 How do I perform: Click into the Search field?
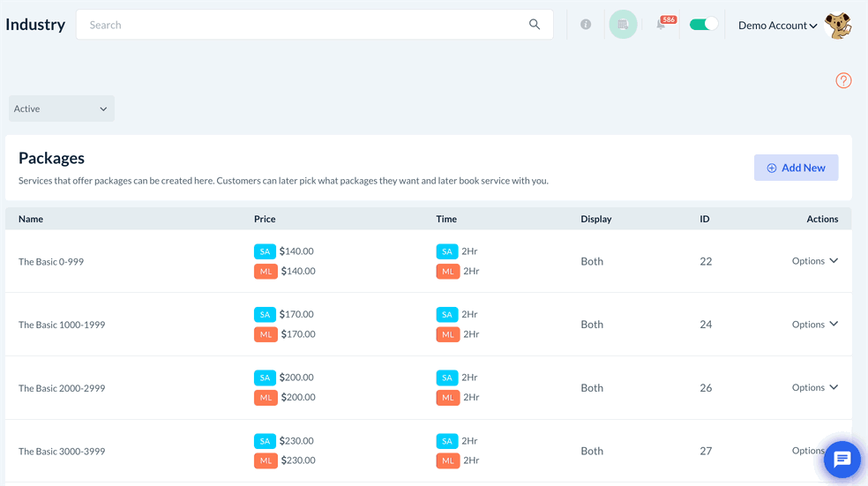pos(300,25)
